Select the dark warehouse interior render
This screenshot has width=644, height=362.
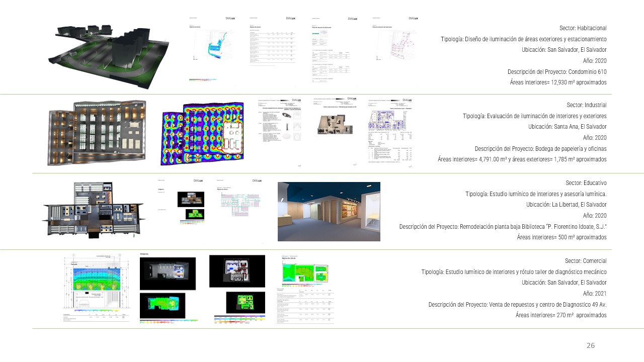tap(96, 132)
